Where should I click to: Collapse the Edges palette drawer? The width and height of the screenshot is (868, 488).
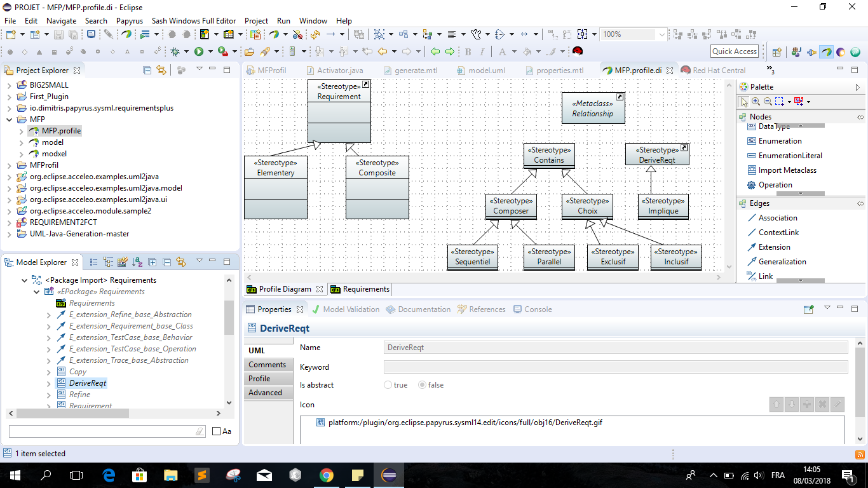[860, 203]
